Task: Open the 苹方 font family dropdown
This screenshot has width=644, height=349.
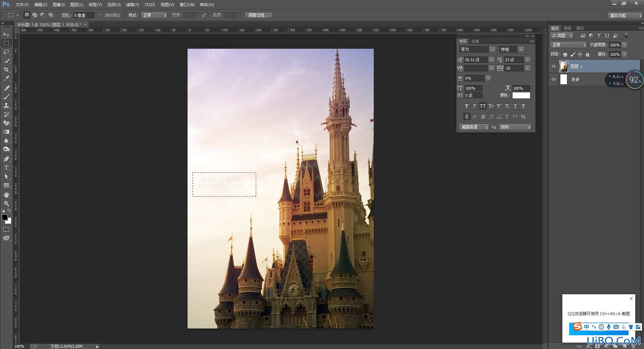Action: 492,49
